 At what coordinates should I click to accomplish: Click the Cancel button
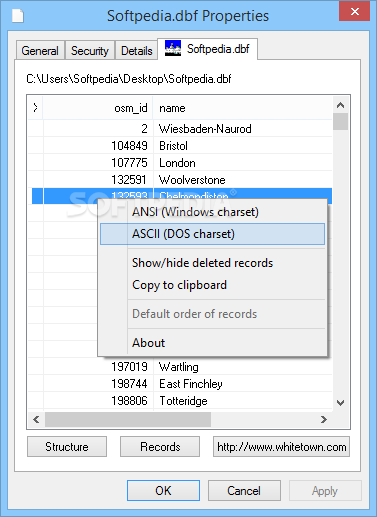244,491
